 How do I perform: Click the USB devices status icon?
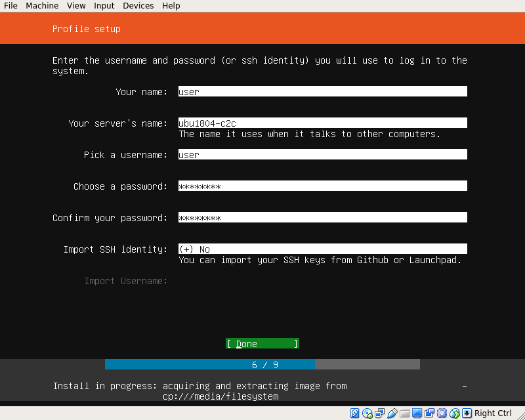pyautogui.click(x=392, y=413)
